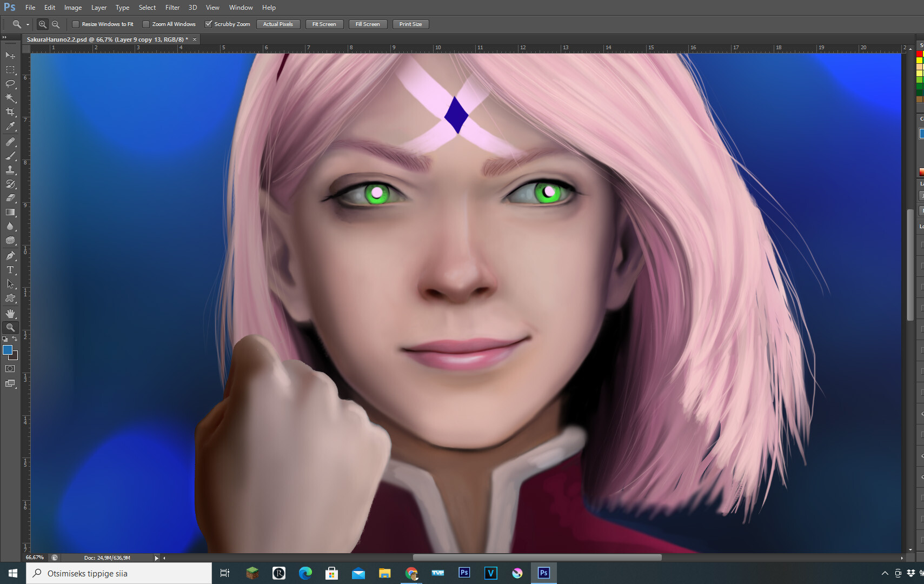Click the Print Size button

(410, 24)
